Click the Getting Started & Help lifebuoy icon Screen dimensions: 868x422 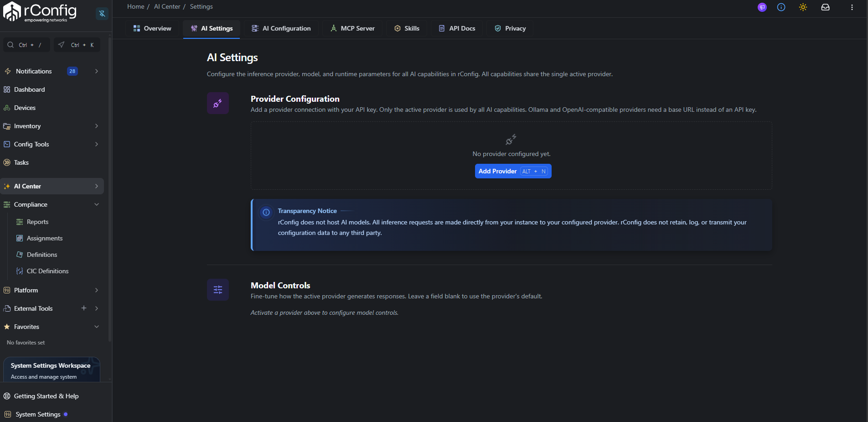7,396
